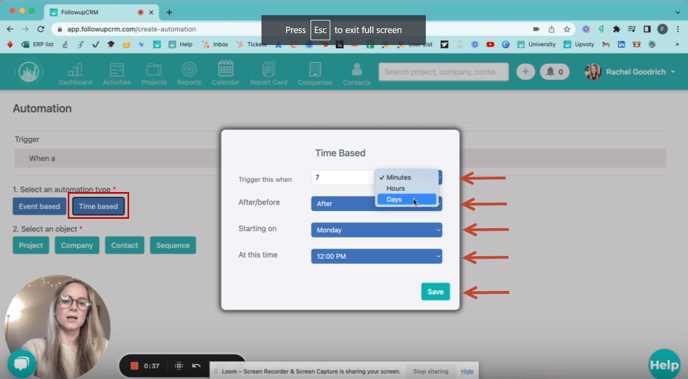Open the Calendar nav icon
688x379 pixels.
226,68
